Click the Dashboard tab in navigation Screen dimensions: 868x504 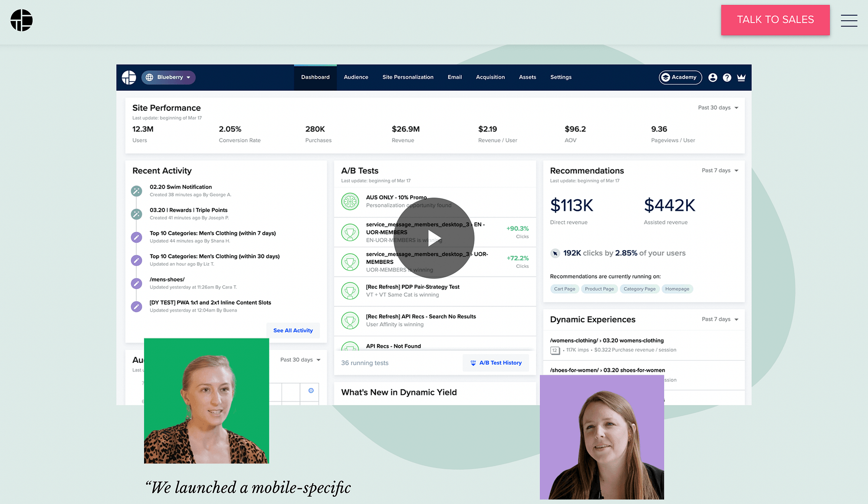point(315,77)
